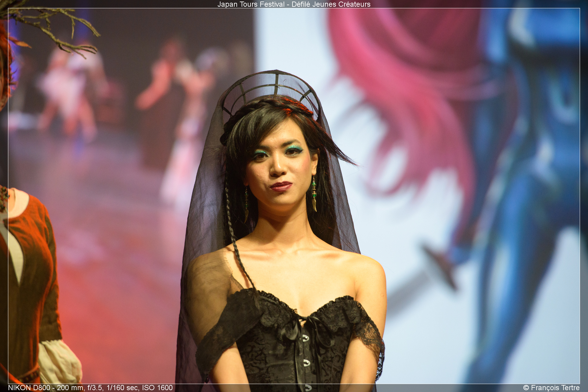Click the copyright text '© François Tertre'
Image resolution: width=588 pixels, height=392 pixels.
pyautogui.click(x=551, y=388)
